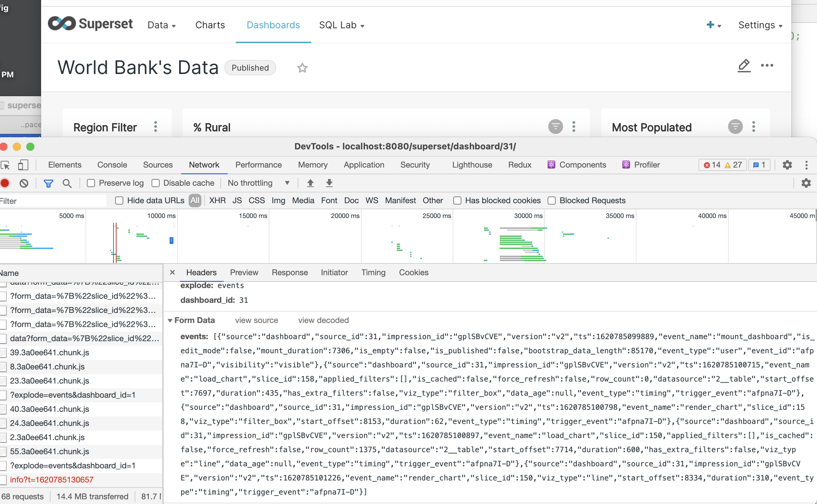Open the Timing tab
Screen dimensions: 817x504
pos(373,273)
